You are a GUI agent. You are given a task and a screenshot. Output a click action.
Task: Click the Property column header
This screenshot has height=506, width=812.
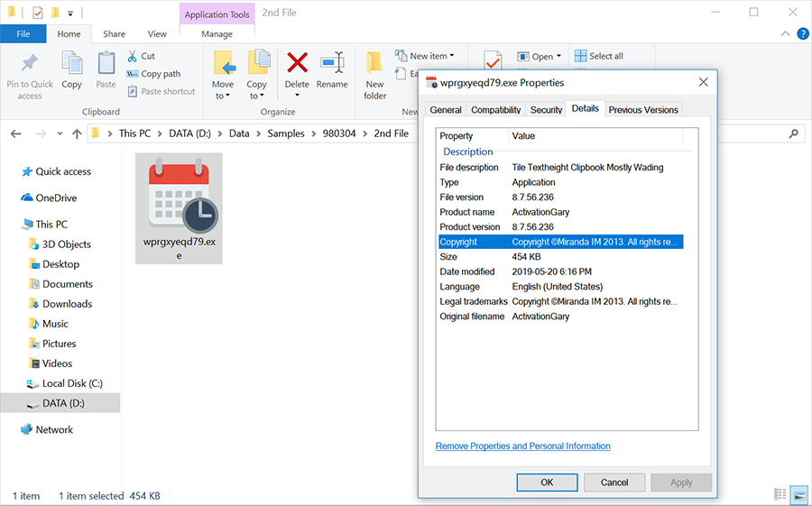click(472, 135)
